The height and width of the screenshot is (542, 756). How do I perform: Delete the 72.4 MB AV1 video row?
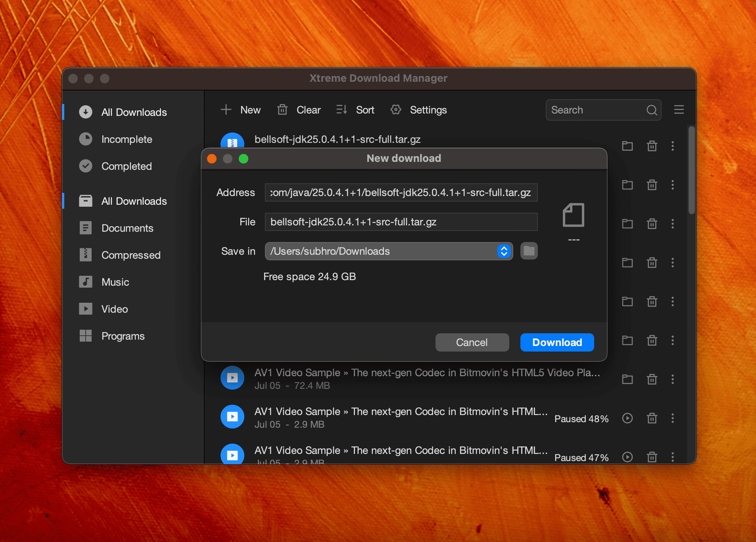click(x=652, y=379)
